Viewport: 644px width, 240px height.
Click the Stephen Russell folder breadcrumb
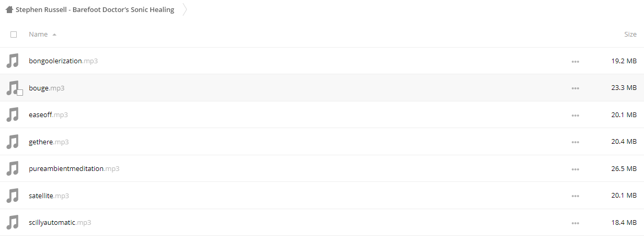pos(95,9)
